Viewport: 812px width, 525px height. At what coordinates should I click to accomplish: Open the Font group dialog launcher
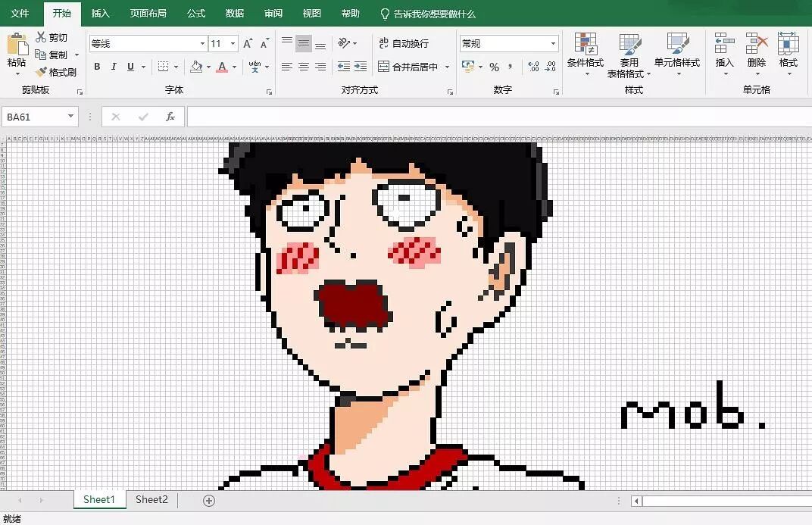(270, 92)
